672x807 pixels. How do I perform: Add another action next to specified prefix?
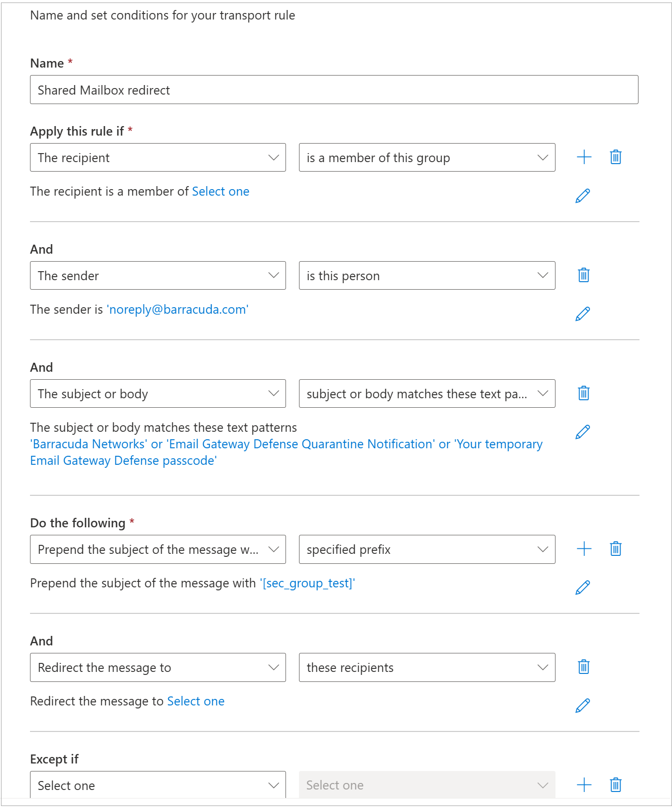click(583, 549)
